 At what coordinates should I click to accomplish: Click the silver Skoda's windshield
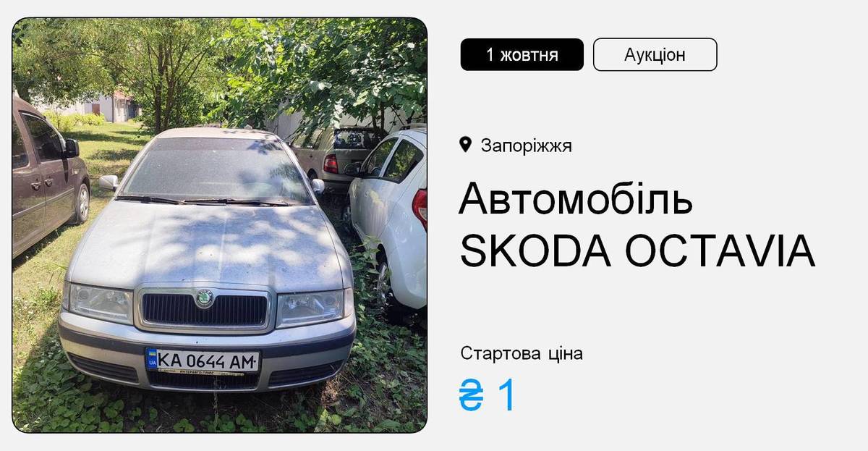coord(214,170)
